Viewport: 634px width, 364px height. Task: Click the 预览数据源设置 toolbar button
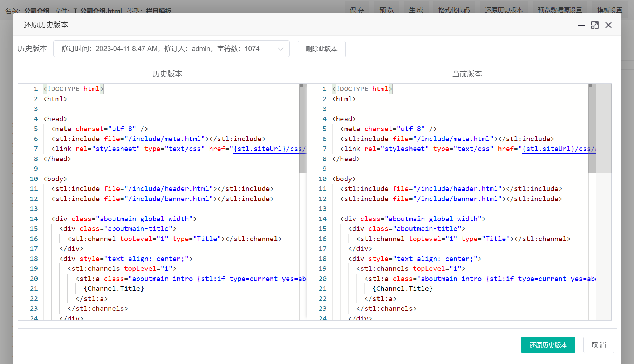coord(560,10)
